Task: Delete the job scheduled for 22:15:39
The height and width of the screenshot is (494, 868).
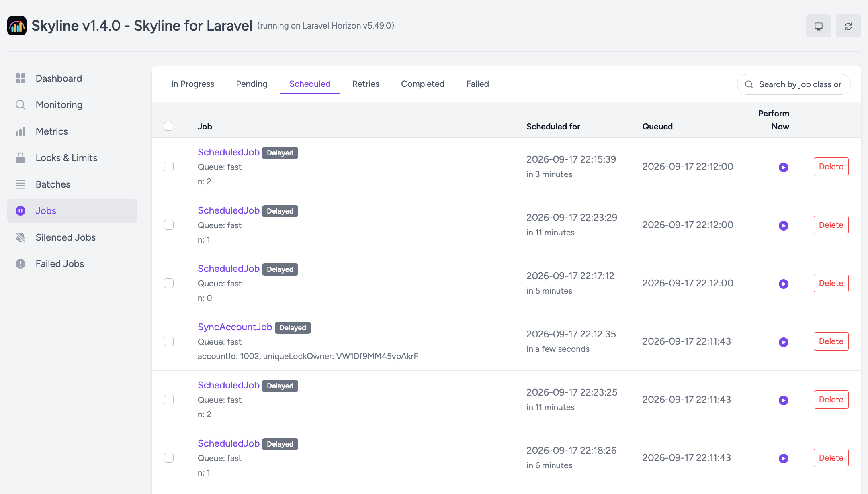Action: tap(831, 167)
